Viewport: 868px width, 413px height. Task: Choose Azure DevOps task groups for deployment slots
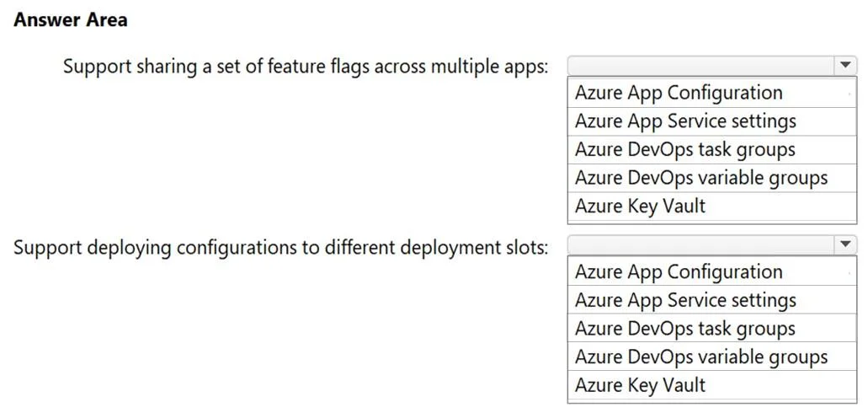click(x=712, y=329)
